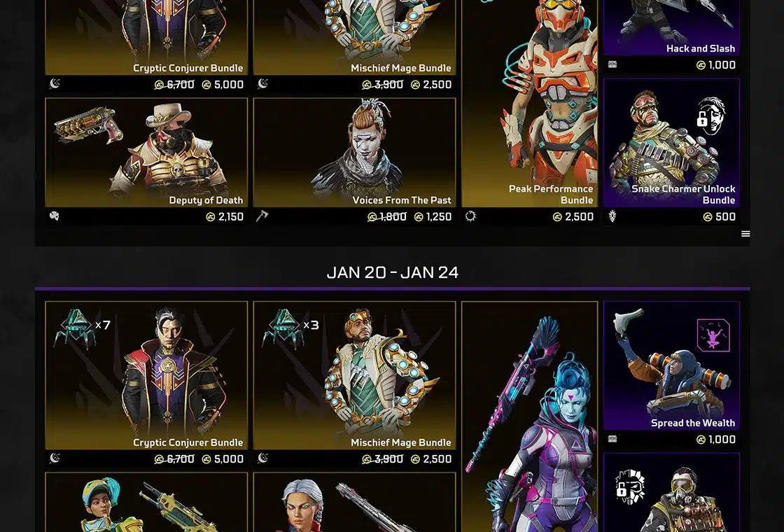Click the pink emote icon on Spread the Wealth
Viewport: 784px width, 532px height.
(x=713, y=335)
